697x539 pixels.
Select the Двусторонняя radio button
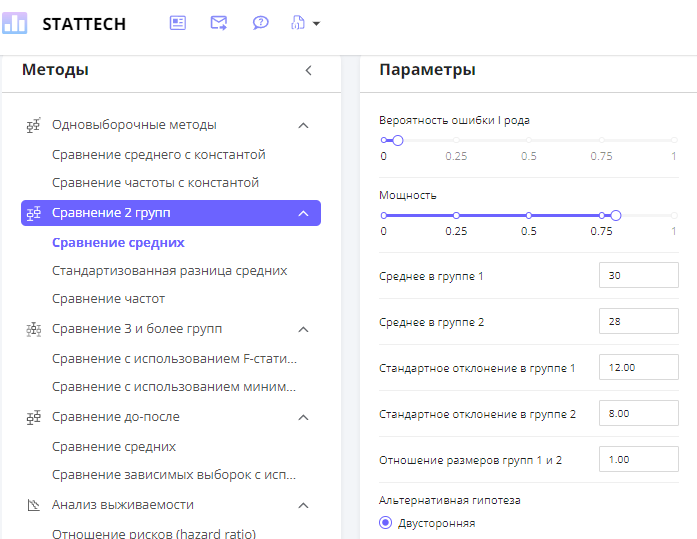coord(386,523)
